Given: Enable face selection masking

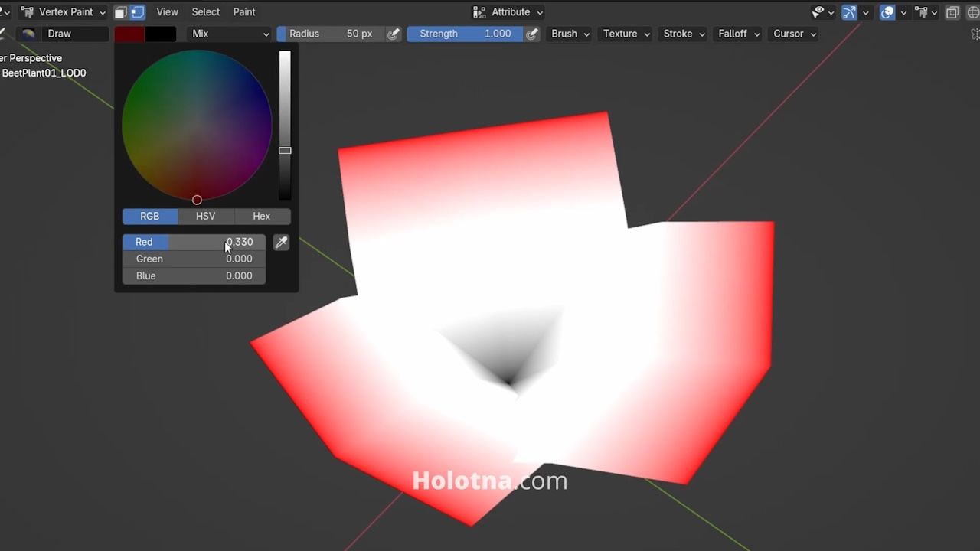Looking at the screenshot, I should (x=121, y=12).
